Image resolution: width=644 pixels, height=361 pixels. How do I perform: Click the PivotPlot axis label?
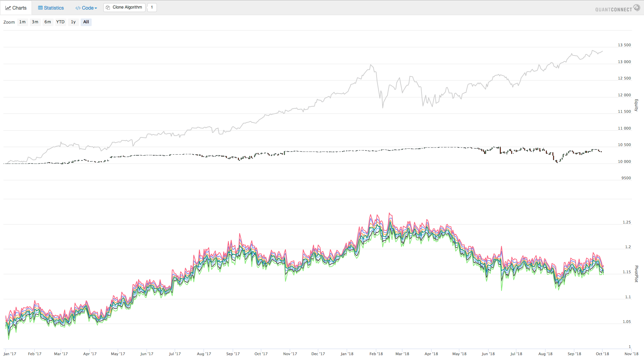(636, 274)
